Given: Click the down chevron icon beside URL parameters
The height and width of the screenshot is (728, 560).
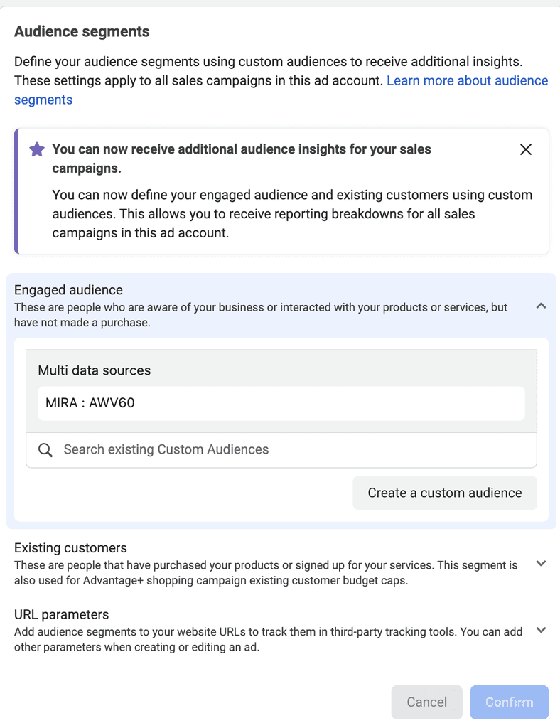Looking at the screenshot, I should 541,631.
